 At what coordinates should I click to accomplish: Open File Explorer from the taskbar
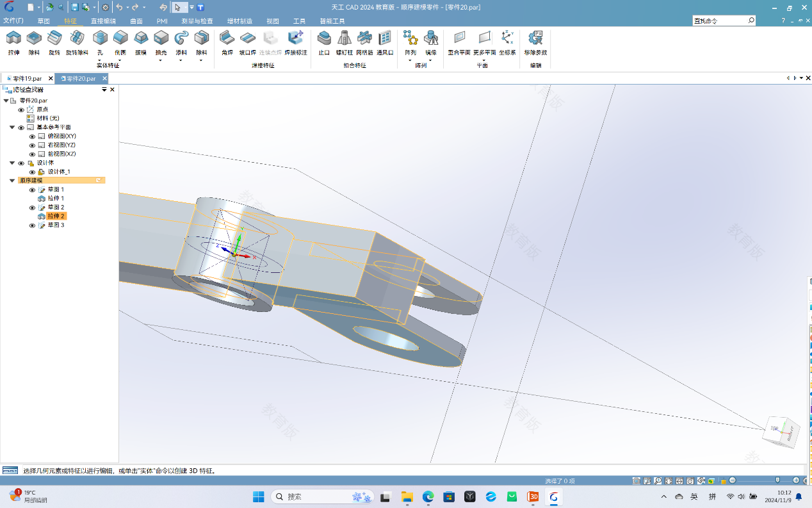click(x=407, y=496)
